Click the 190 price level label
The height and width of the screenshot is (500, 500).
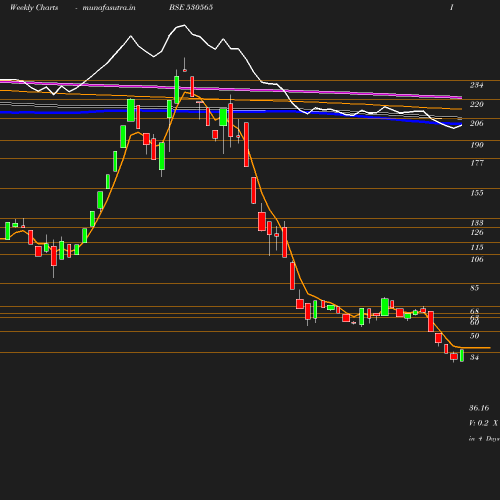(477, 145)
